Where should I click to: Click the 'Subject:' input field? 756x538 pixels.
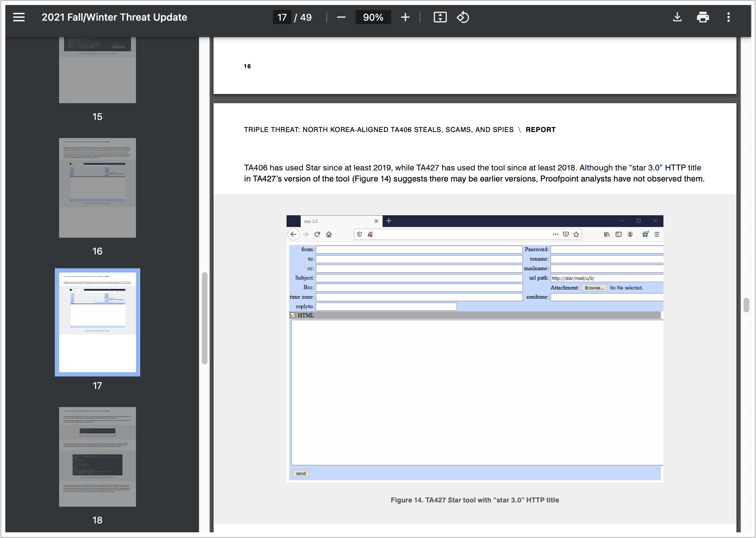pyautogui.click(x=419, y=278)
